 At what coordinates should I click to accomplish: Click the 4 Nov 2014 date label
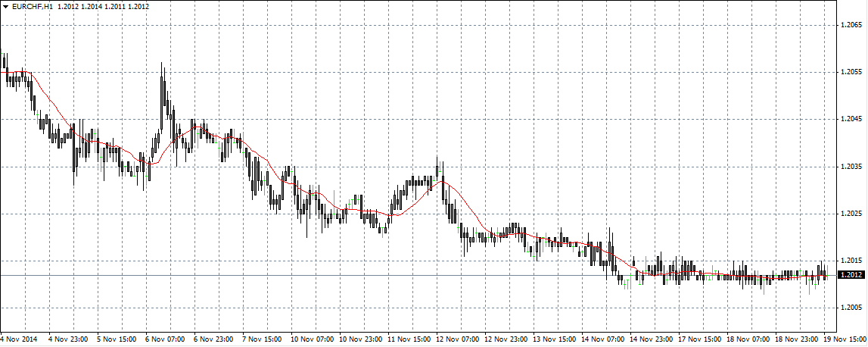[x=19, y=339]
